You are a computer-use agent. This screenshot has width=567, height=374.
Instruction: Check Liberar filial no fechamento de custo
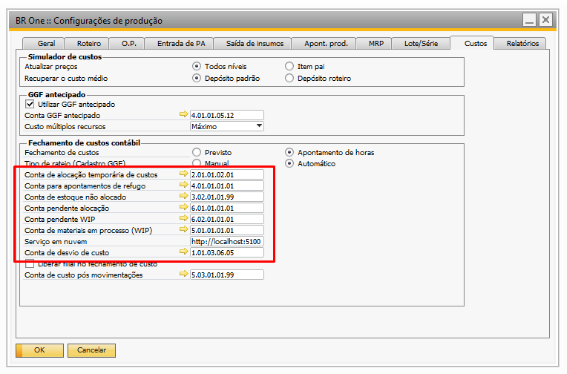coord(30,264)
